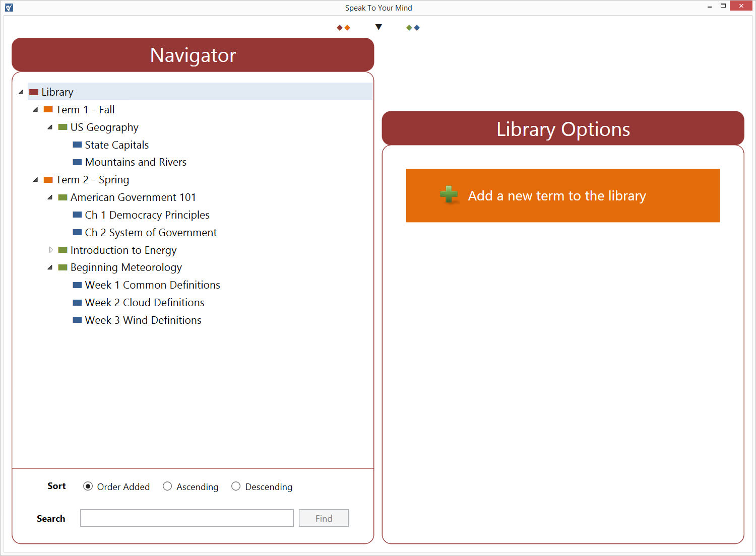Open the Ch 2 System of Government label

pyautogui.click(x=151, y=233)
